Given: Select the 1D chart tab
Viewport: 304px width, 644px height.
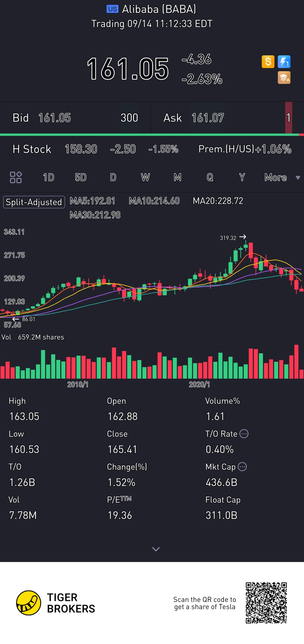Looking at the screenshot, I should 49,177.
